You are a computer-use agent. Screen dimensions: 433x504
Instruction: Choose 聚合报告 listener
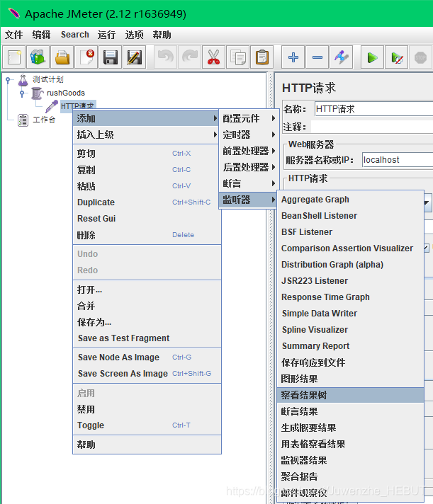350,476
